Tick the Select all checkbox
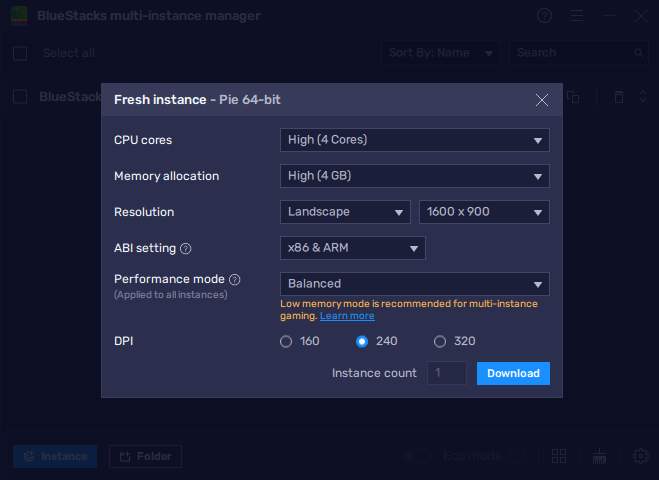Screen dimensions: 659x480 tap(20, 53)
